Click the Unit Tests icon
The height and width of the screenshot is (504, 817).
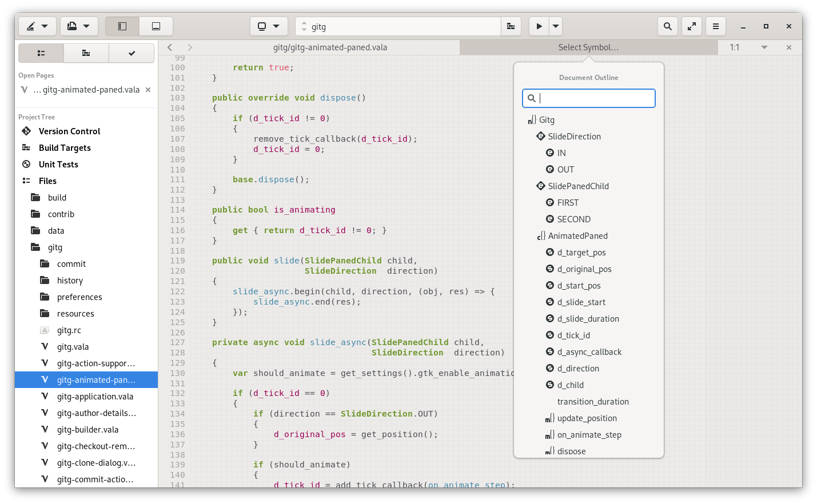[26, 165]
